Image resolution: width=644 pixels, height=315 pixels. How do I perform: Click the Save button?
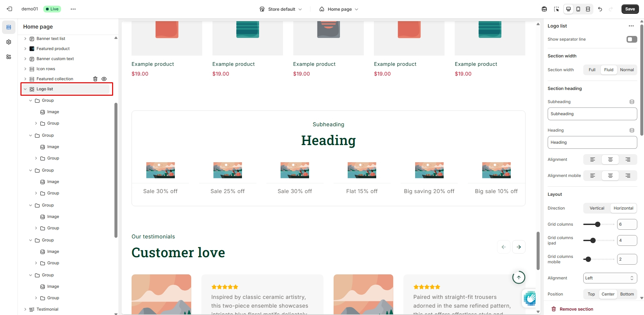coord(630,9)
